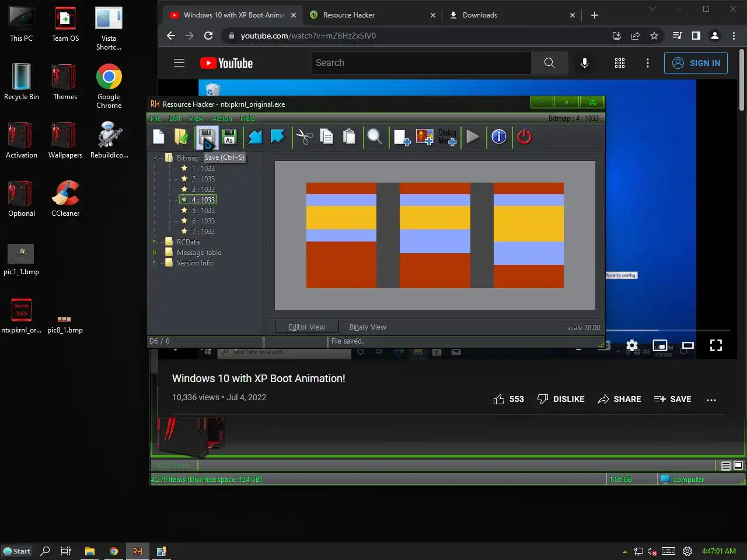Open the Help menu in Resource Hacker
747x560 pixels.
click(247, 118)
